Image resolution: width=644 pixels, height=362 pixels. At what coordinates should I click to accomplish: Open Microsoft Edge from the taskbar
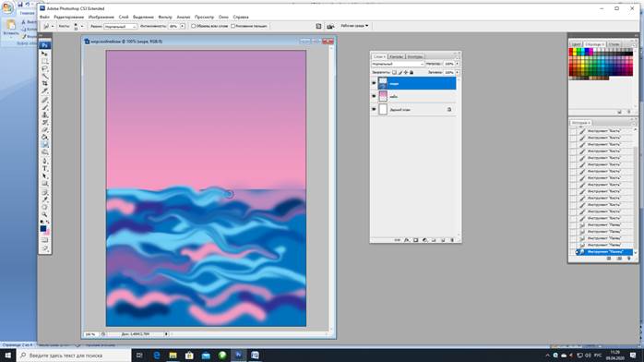[157, 355]
